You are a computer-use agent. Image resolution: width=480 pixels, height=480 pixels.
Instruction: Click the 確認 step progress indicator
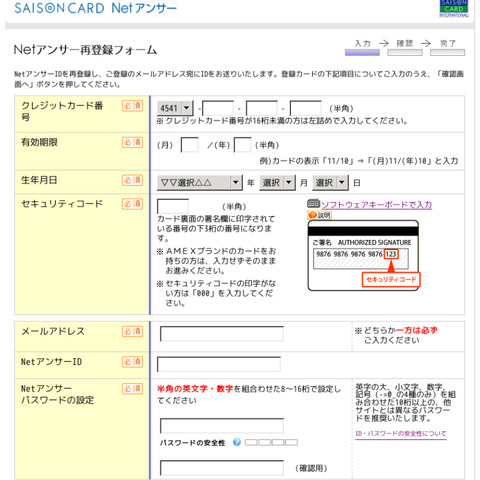point(405,48)
